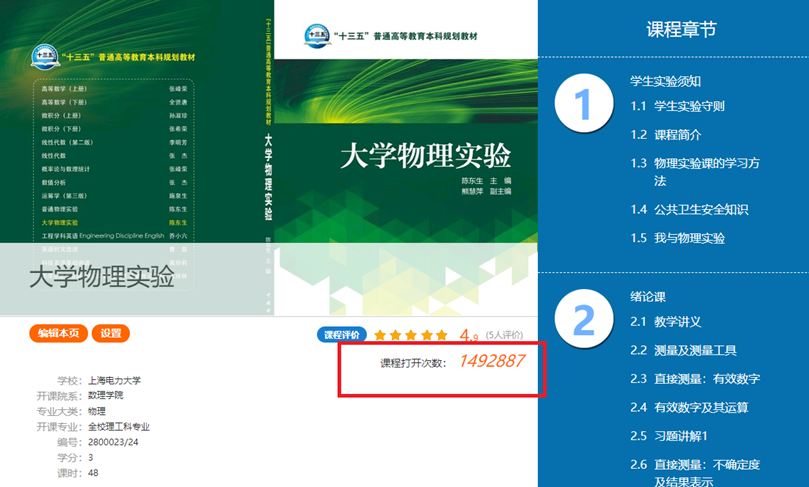
Task: Click the department value 数理学院
Action: click(x=105, y=396)
